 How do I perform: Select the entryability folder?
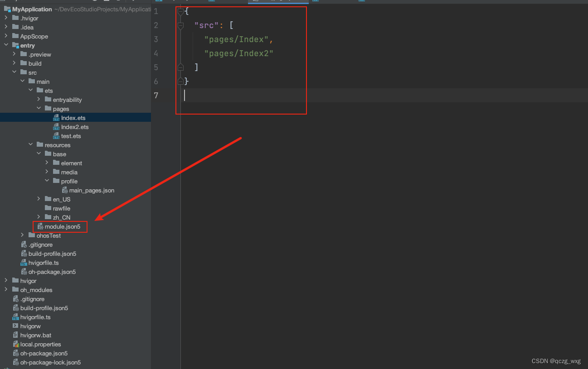(x=68, y=100)
